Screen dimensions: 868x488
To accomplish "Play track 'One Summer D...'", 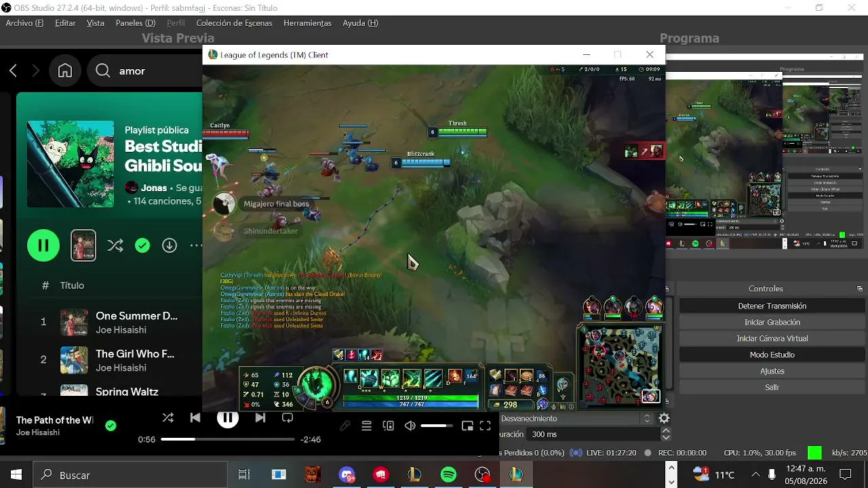I will (x=136, y=316).
